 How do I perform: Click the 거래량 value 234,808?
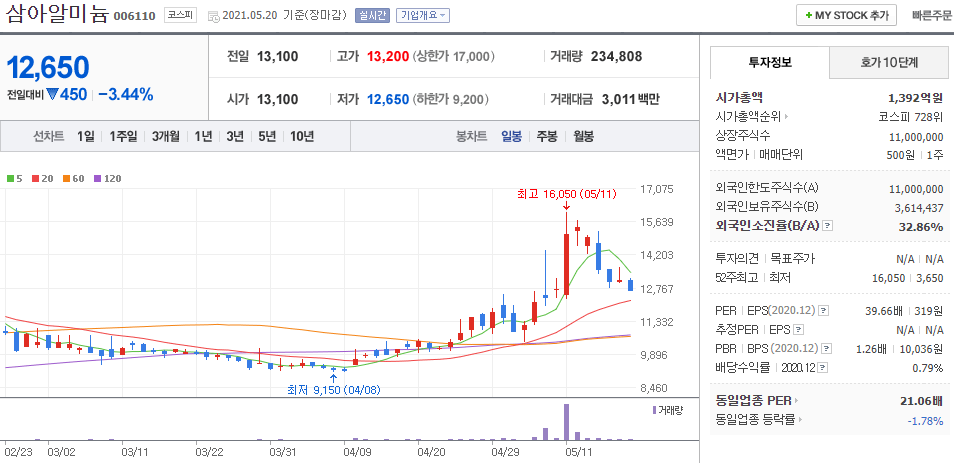click(616, 57)
